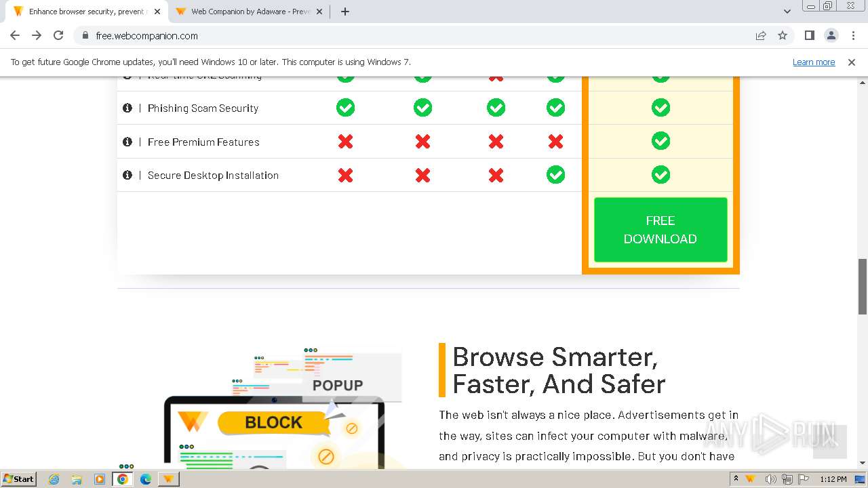Click green check in Secure Desktop Installation highlighted column
Viewport: 868px width, 488px height.
[x=660, y=175]
